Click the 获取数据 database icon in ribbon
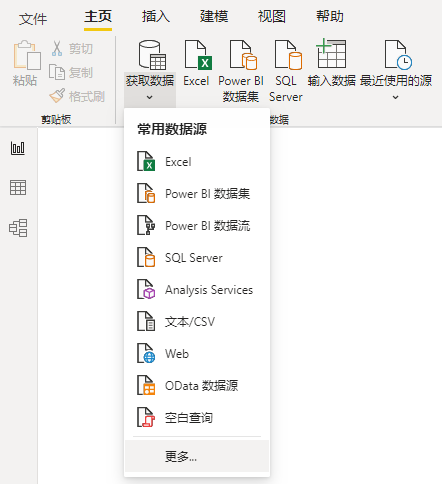The width and height of the screenshot is (442, 484). click(152, 55)
